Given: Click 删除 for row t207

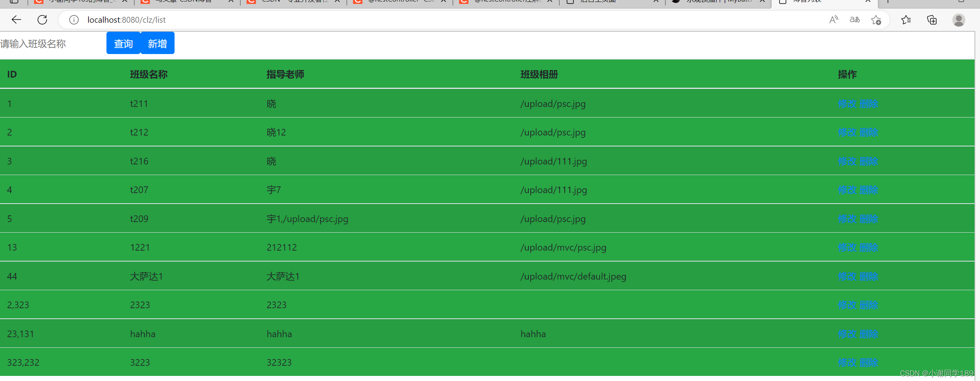Looking at the screenshot, I should (869, 190).
